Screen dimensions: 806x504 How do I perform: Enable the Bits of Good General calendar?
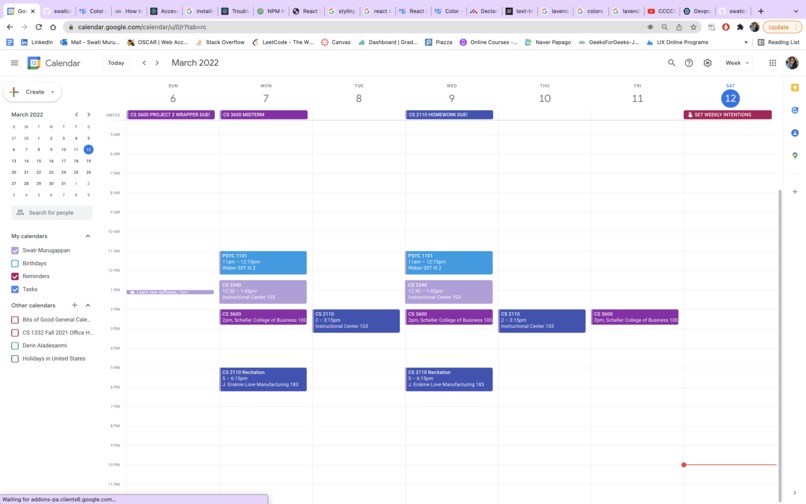(x=15, y=319)
